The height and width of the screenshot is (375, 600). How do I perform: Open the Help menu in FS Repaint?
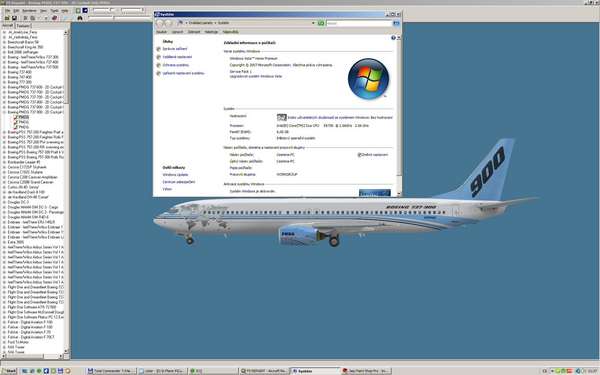point(65,10)
